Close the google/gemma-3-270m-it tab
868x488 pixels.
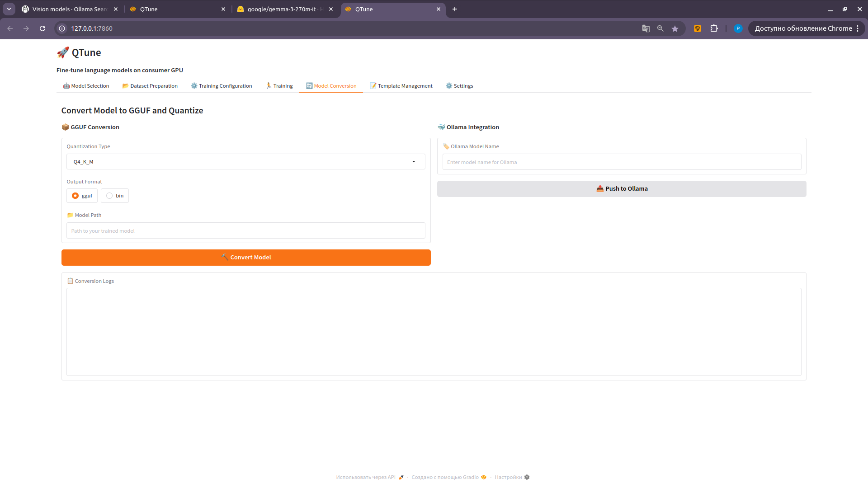(331, 9)
